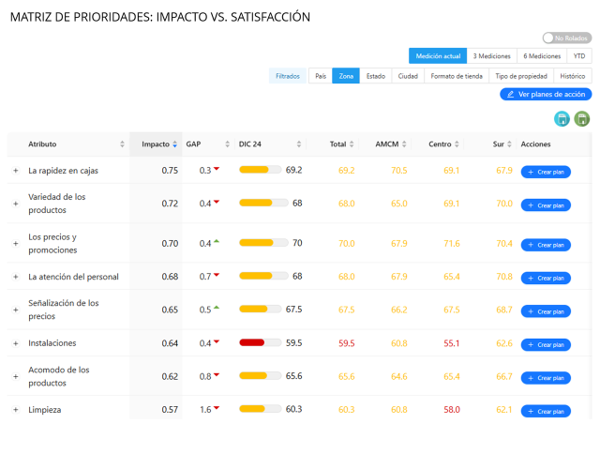Click Los precios Centro value 71.6
The width and height of the screenshot is (600, 454).
tap(452, 243)
